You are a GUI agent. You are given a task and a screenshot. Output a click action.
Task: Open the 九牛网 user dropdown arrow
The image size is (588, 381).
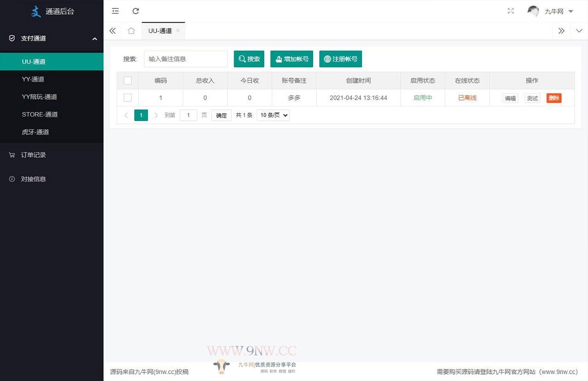(x=571, y=11)
